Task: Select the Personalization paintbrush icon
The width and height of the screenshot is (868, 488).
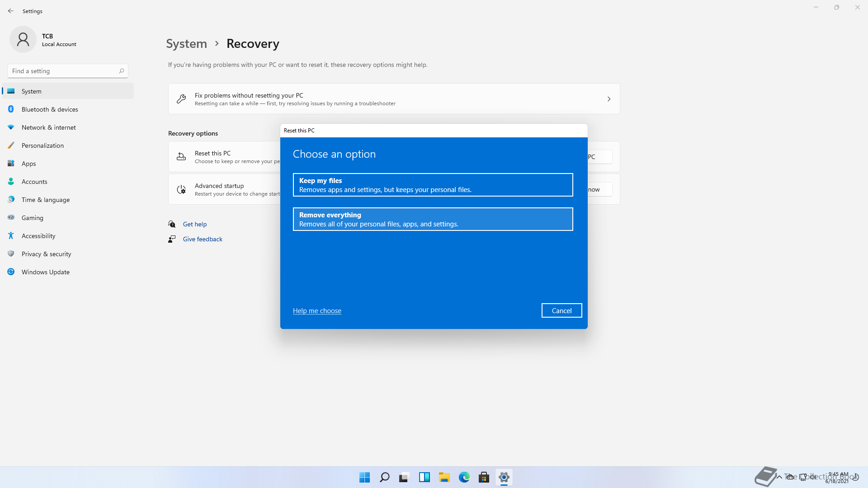Action: click(11, 145)
